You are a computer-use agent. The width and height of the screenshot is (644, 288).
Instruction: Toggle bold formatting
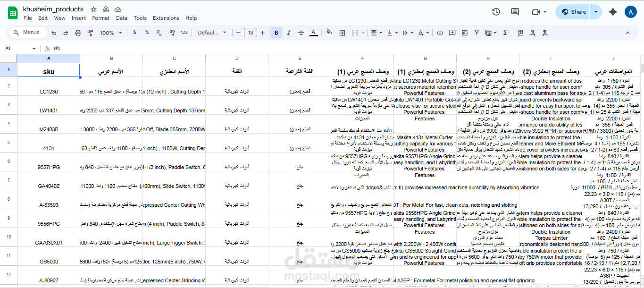[x=276, y=33]
